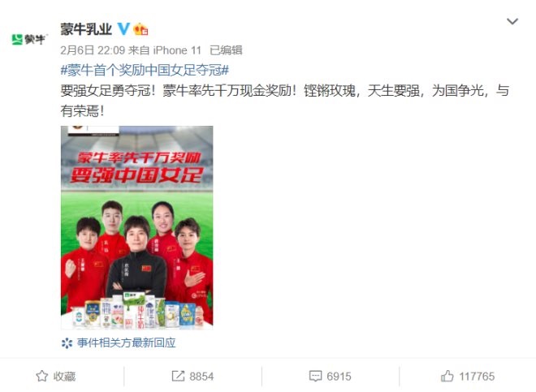Open hashtag 蒙牛首个奖励中国女足夺冠

(145, 71)
